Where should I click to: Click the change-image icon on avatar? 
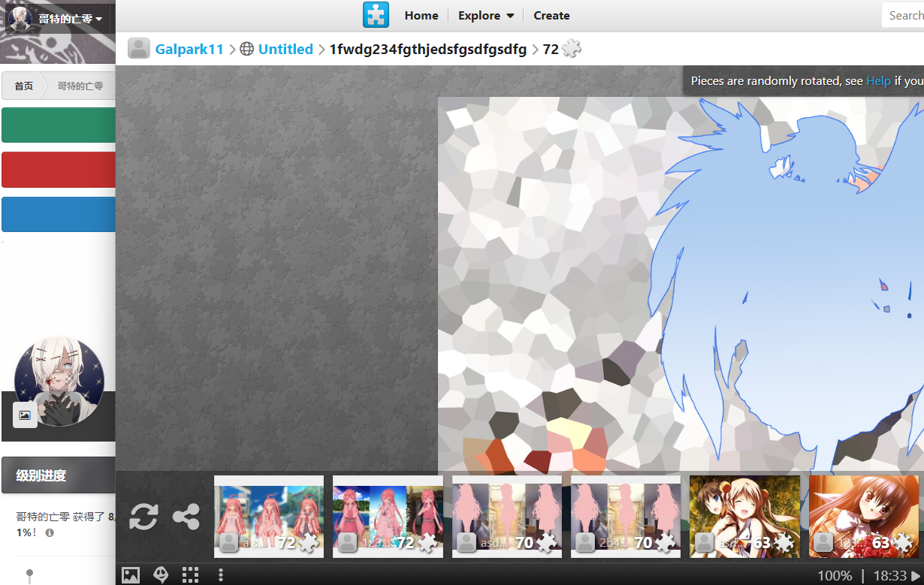[25, 415]
